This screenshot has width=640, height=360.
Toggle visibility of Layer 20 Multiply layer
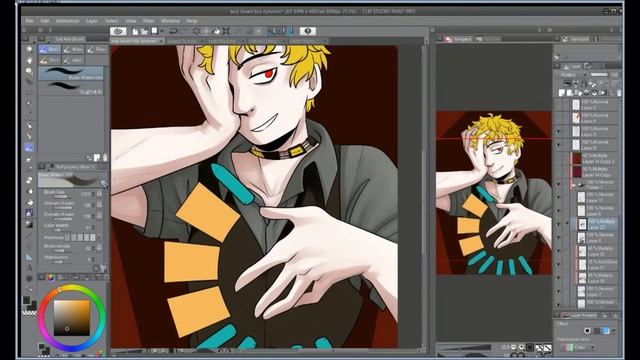point(559,278)
